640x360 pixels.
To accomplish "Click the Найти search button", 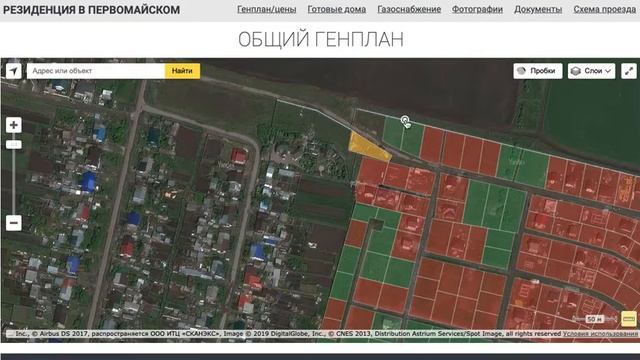I will coord(182,71).
